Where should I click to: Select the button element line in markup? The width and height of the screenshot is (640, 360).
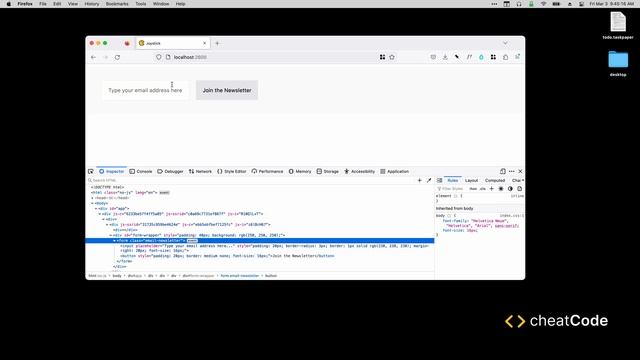[227, 256]
